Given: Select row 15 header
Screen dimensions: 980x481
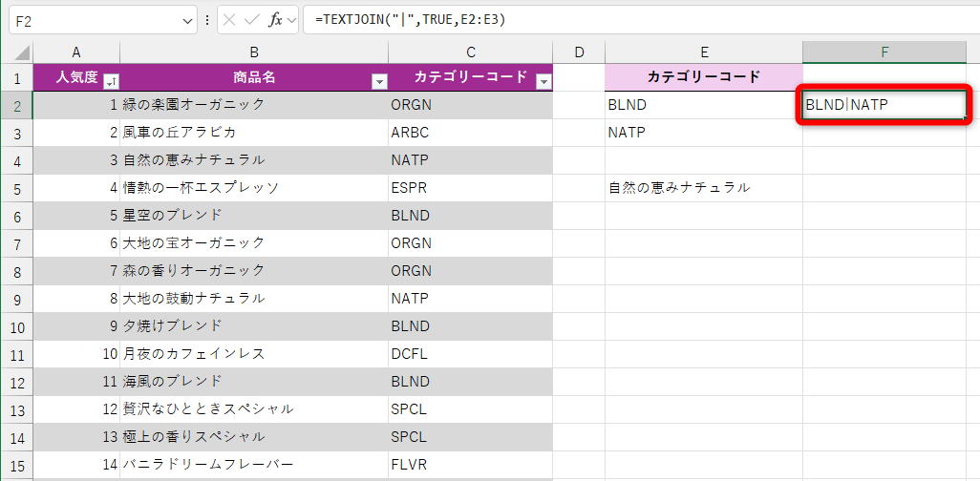Looking at the screenshot, I should tap(17, 464).
